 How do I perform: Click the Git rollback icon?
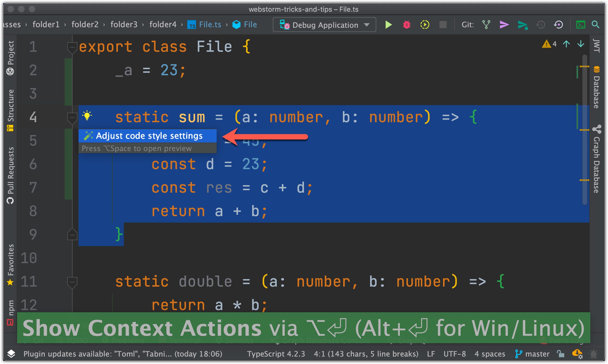(x=558, y=25)
